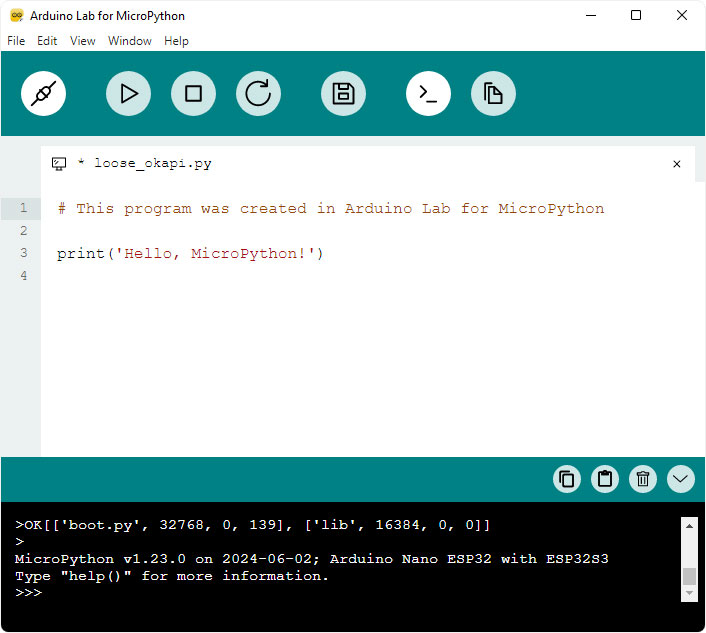706x633 pixels.
Task: Click the terminal scrollbar down arrow
Action: 689,593
